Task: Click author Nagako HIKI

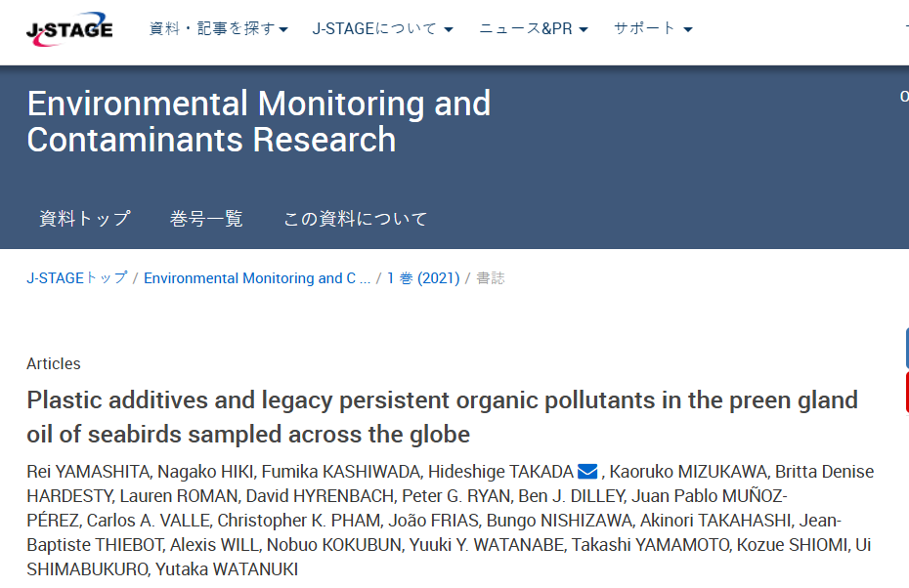Action: point(206,472)
